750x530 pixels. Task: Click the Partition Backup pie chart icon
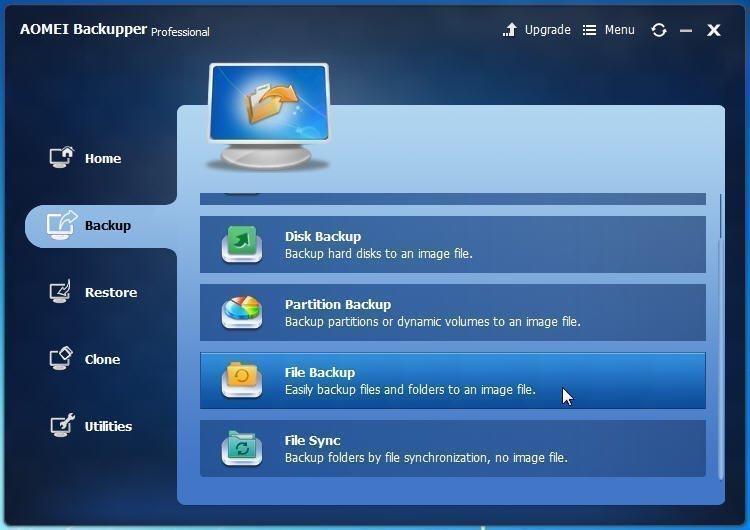click(242, 312)
